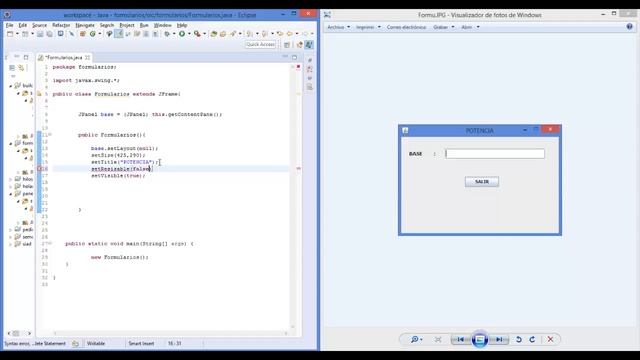Image resolution: width=640 pixels, height=360 pixels.
Task: Open the Run configurations dropdown arrow
Action: pos(189,34)
